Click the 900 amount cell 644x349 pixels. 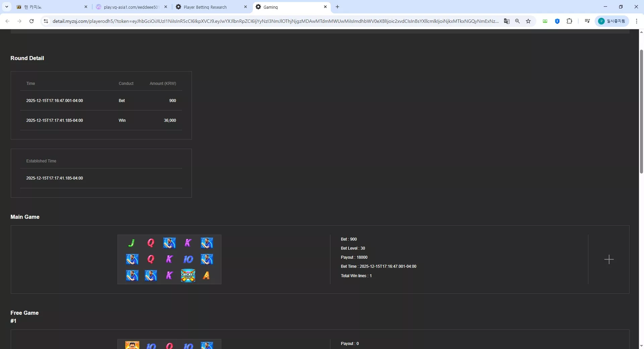click(x=172, y=101)
